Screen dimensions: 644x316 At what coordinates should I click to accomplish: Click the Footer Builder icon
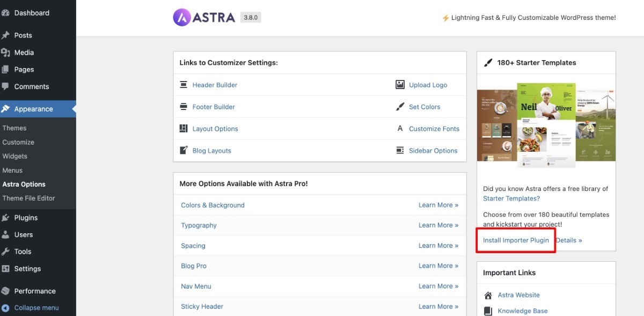184,107
